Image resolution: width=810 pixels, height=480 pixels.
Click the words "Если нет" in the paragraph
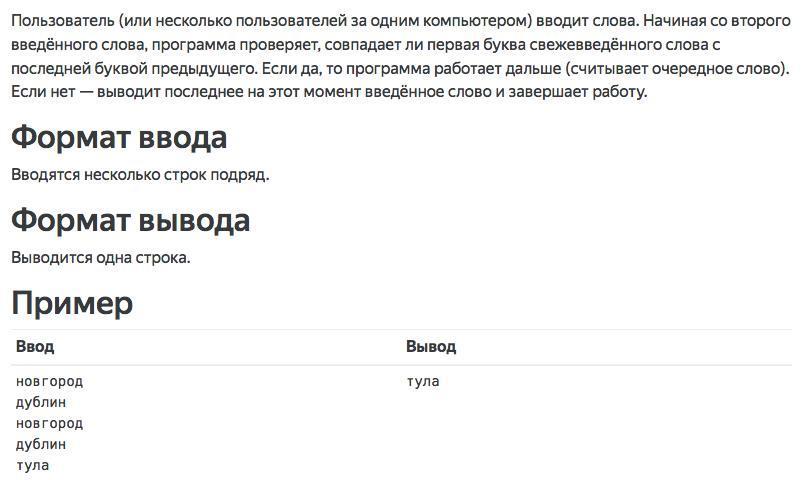click(x=42, y=92)
